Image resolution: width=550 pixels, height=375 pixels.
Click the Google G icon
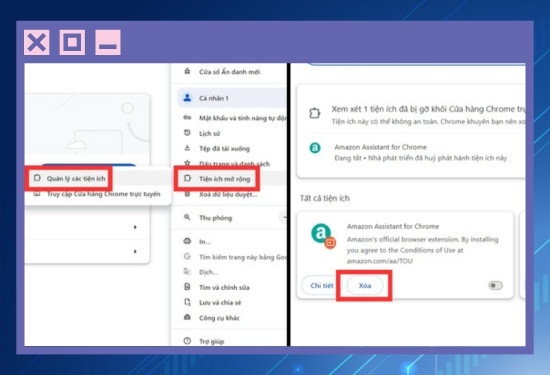[x=187, y=256]
